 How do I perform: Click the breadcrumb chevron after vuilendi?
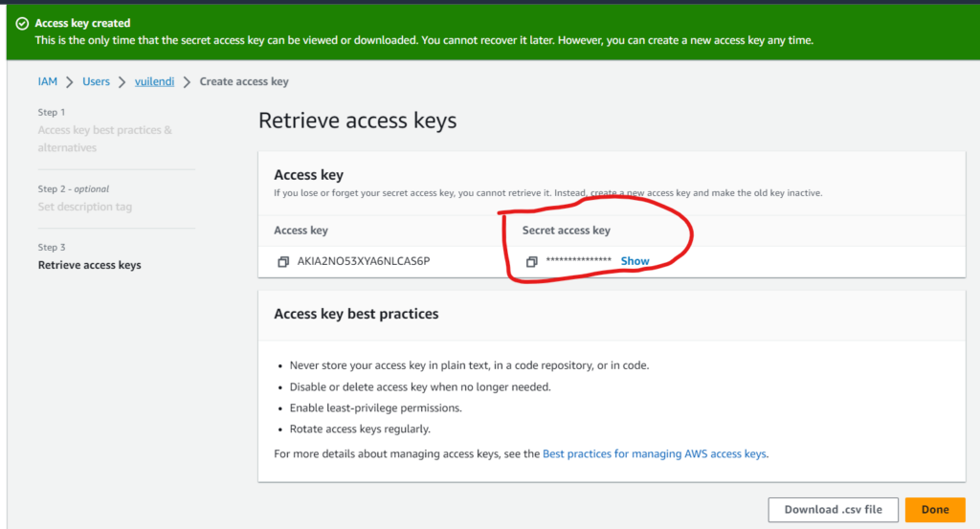coord(187,82)
